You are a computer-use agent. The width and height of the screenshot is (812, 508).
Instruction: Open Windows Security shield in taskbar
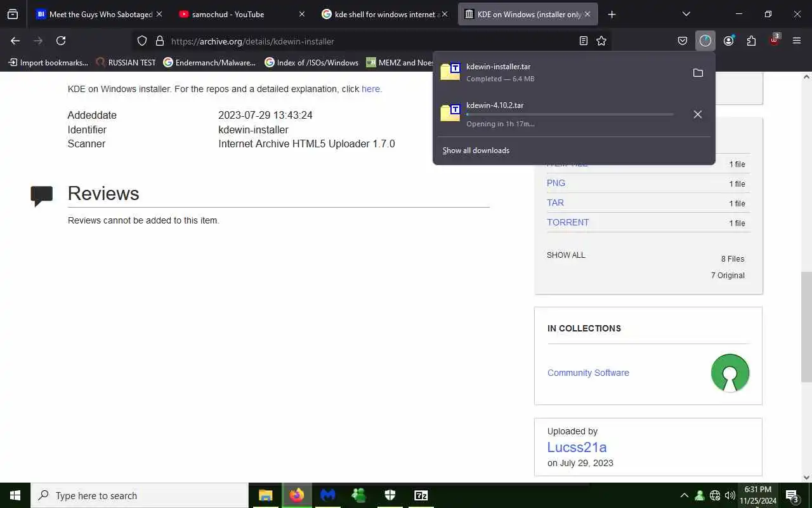tap(390, 495)
